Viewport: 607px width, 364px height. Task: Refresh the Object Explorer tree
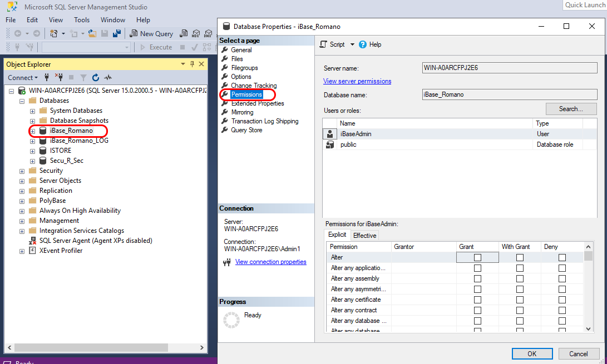click(x=95, y=77)
